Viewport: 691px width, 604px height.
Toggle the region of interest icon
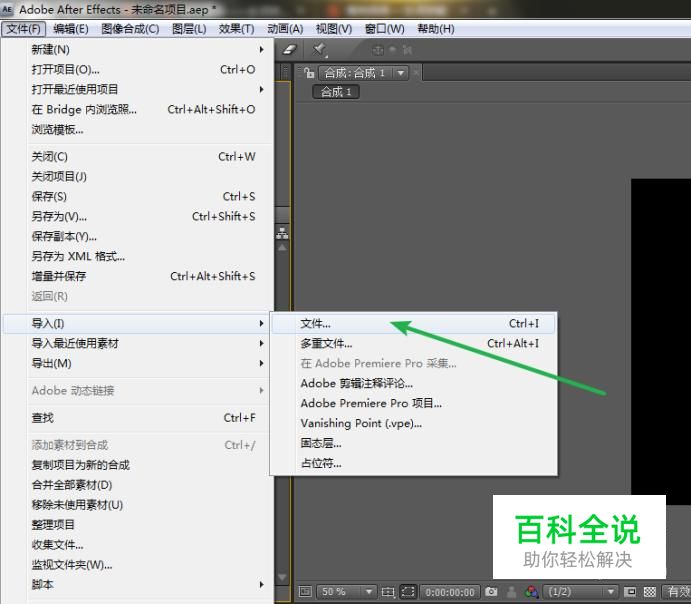(x=630, y=591)
